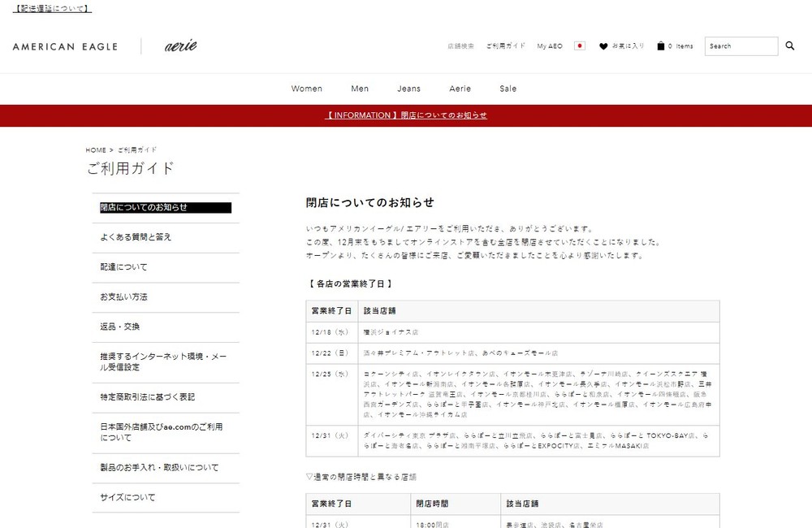Click the red INFORMATION store closing banner
Screen dimensions: 812x528
[x=406, y=115]
